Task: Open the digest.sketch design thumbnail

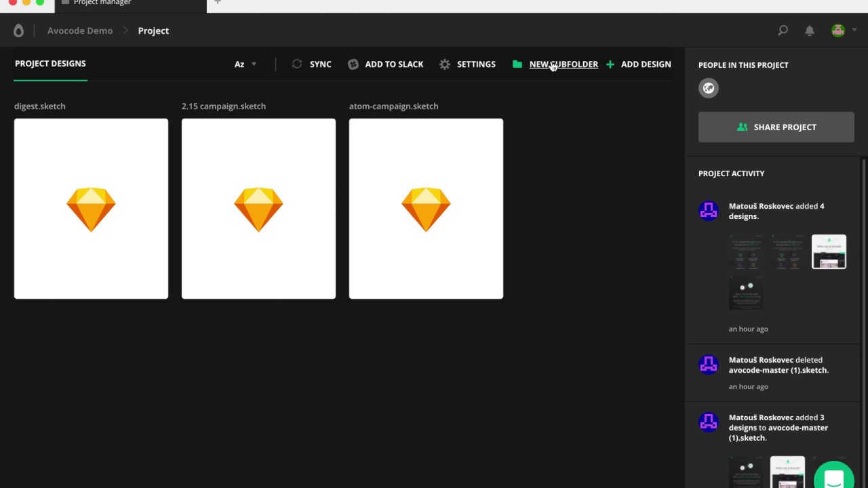Action: [x=91, y=209]
